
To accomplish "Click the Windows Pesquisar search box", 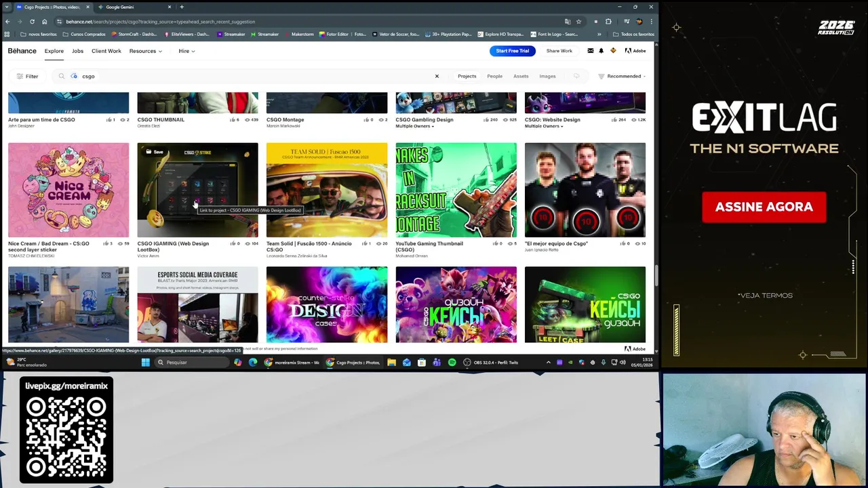I will (x=192, y=363).
